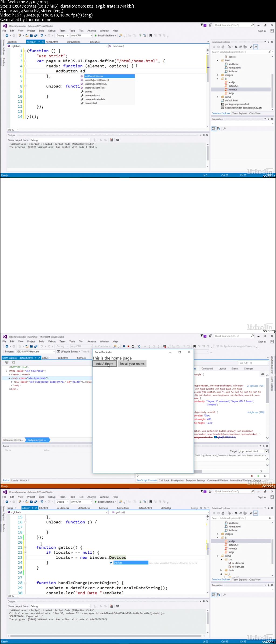Viewport: 276px width, 644px height.
Task: Select ui-dark.css file in Solution Explorer tree
Action: click(236, 563)
